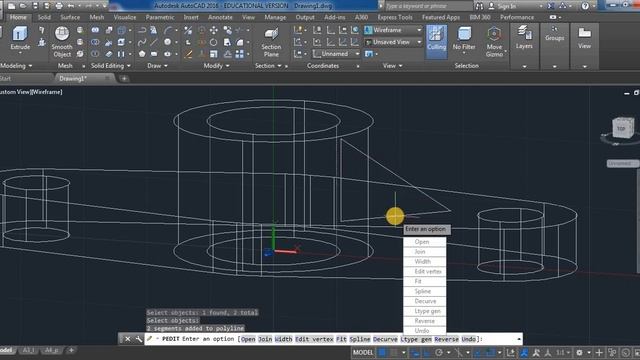Screen dimensions: 640x360
Task: Open the Solid ribbon tab
Action: click(44, 17)
